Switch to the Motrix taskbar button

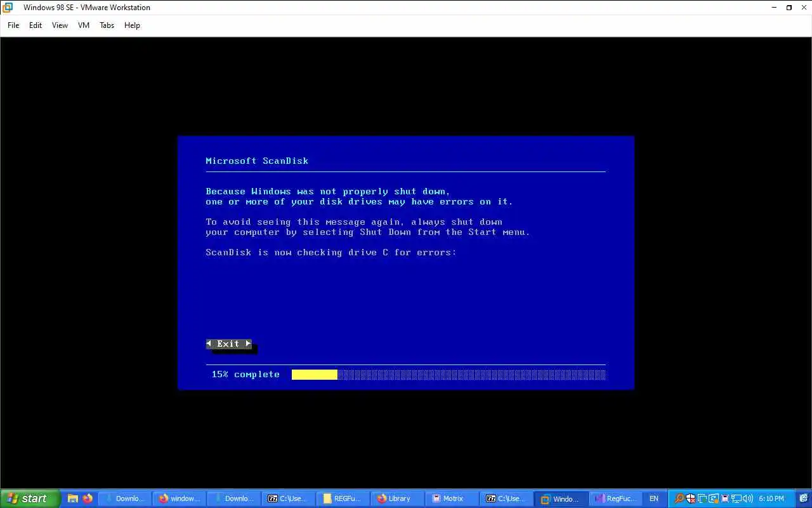click(452, 498)
